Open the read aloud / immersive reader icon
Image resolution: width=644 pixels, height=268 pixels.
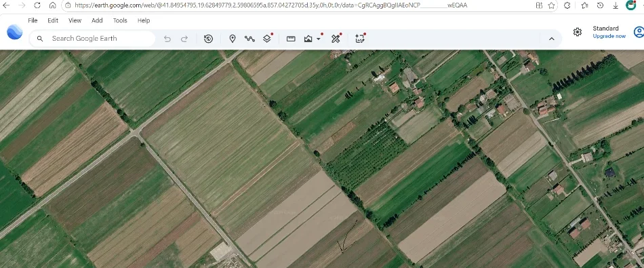coord(540,5)
